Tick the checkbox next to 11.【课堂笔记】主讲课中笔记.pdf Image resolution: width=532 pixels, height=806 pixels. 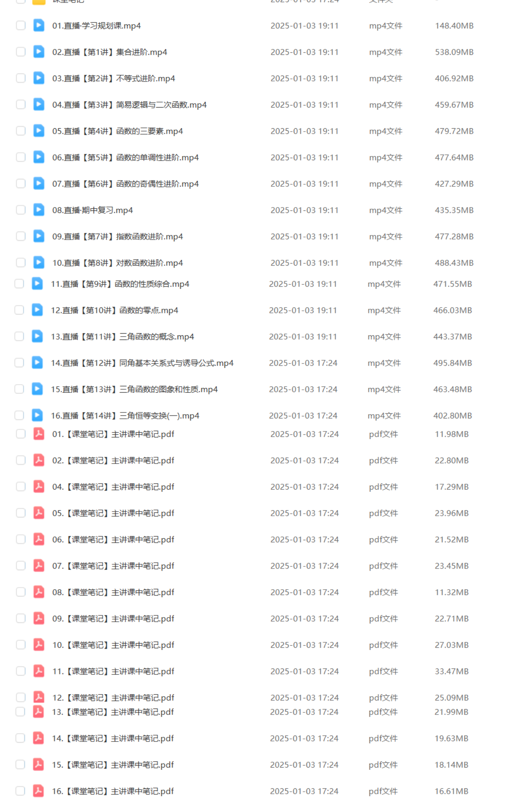pos(21,671)
